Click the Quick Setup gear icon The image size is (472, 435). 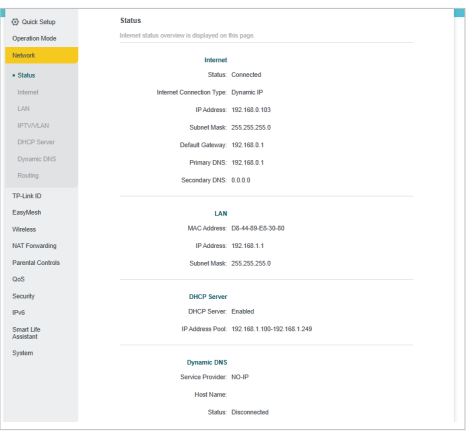click(15, 22)
